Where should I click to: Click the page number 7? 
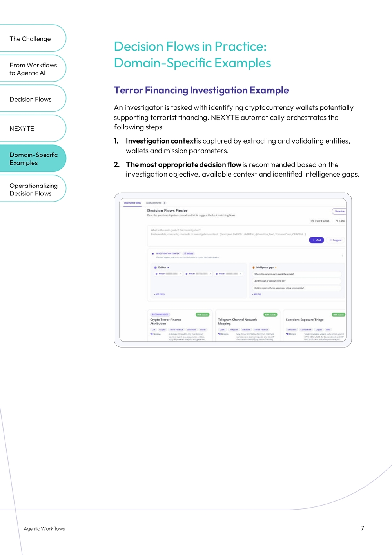[362, 528]
